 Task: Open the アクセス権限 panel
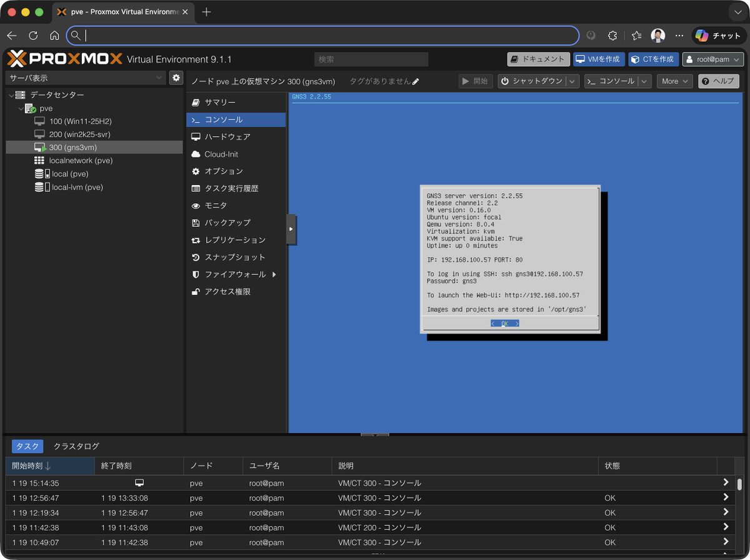pos(236,291)
